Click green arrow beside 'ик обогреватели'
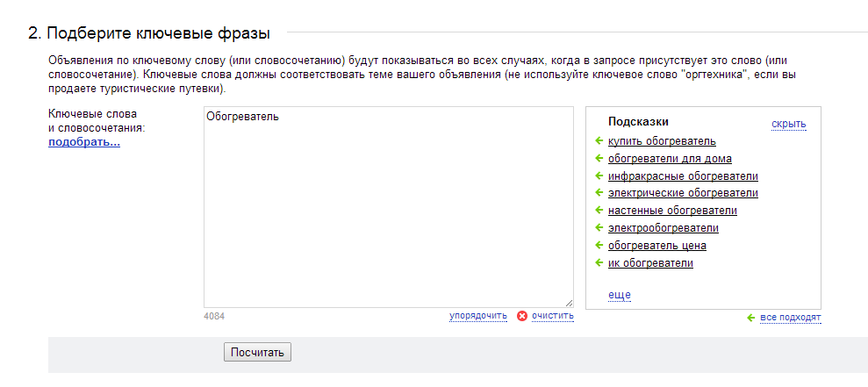This screenshot has width=868, height=387. pos(599,263)
